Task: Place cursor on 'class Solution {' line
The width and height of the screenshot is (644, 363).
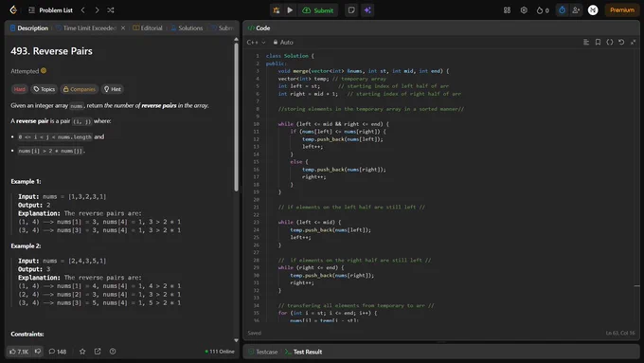Action: tap(290, 56)
